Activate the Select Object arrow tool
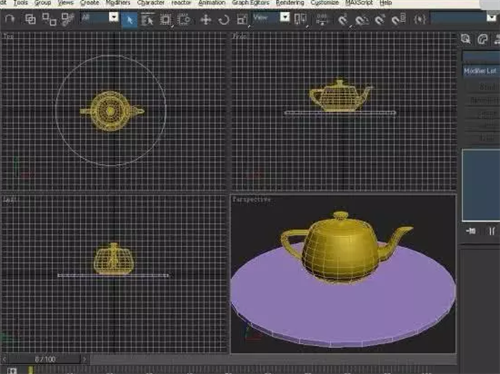Image resolution: width=500 pixels, height=374 pixels. click(129, 19)
